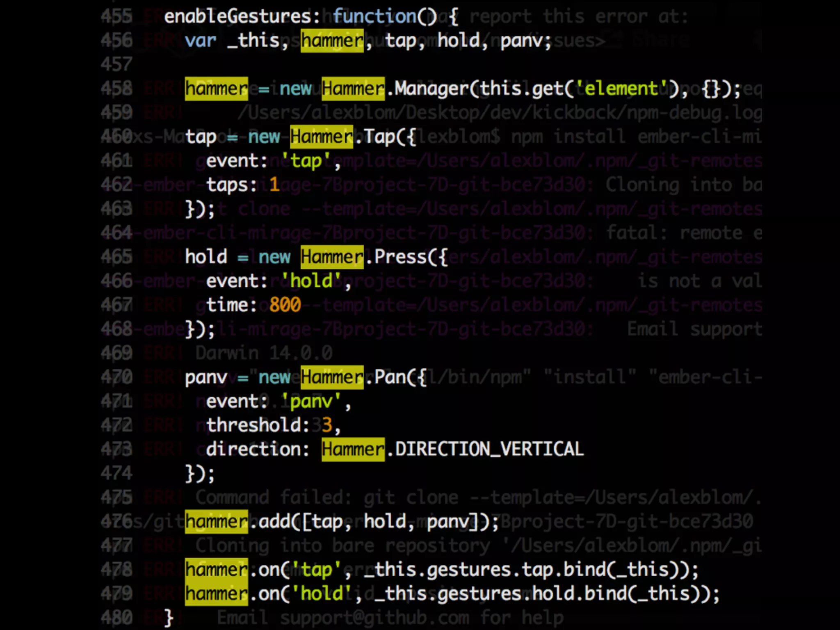Click highlighted Hammer before .Tap
The height and width of the screenshot is (630, 840).
[321, 137]
